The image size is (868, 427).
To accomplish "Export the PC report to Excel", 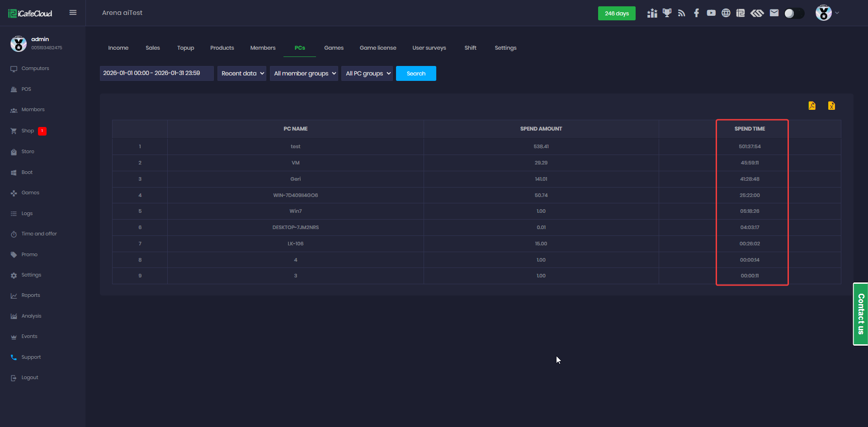I will tap(831, 106).
